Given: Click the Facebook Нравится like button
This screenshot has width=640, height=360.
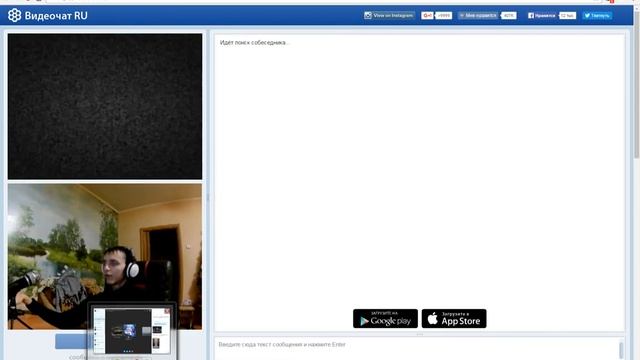Looking at the screenshot, I should 542,16.
